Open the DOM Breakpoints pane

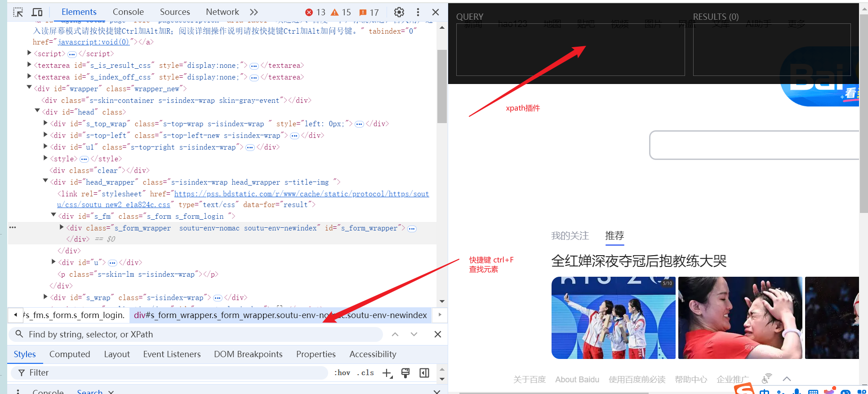coord(248,354)
